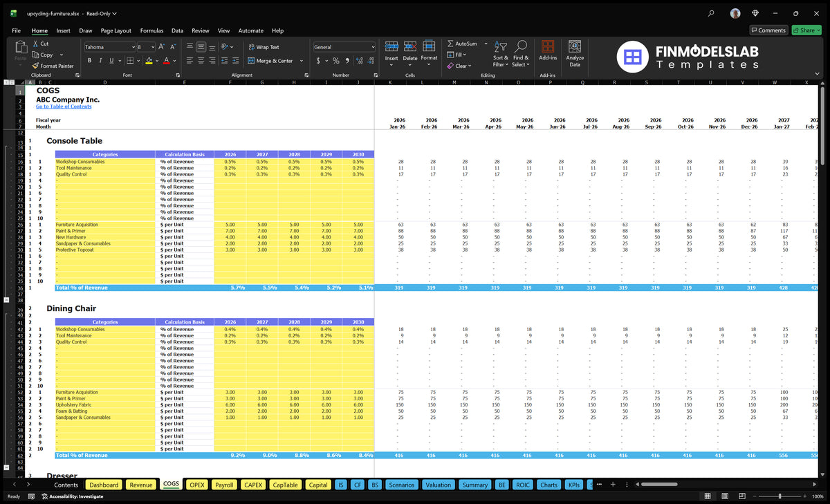Screen dimensions: 830x504
Task: Switch to the Valuation sheet tab
Action: (x=438, y=485)
